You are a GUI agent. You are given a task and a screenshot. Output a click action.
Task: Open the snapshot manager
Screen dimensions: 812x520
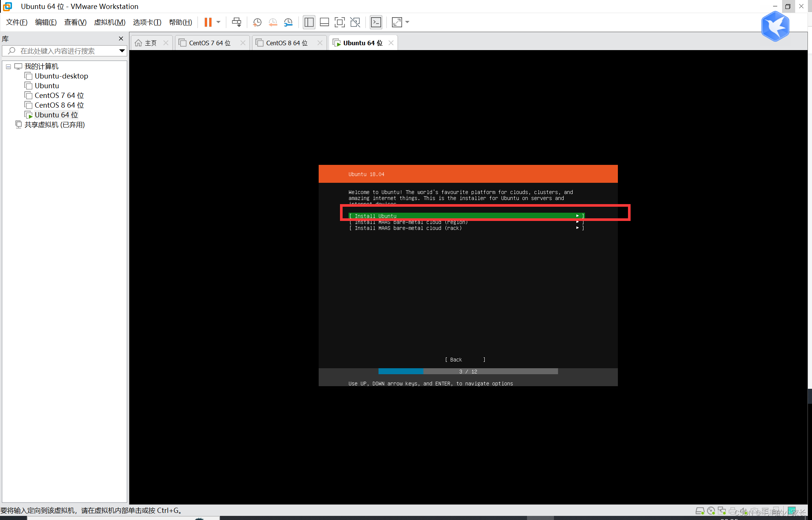click(x=288, y=22)
